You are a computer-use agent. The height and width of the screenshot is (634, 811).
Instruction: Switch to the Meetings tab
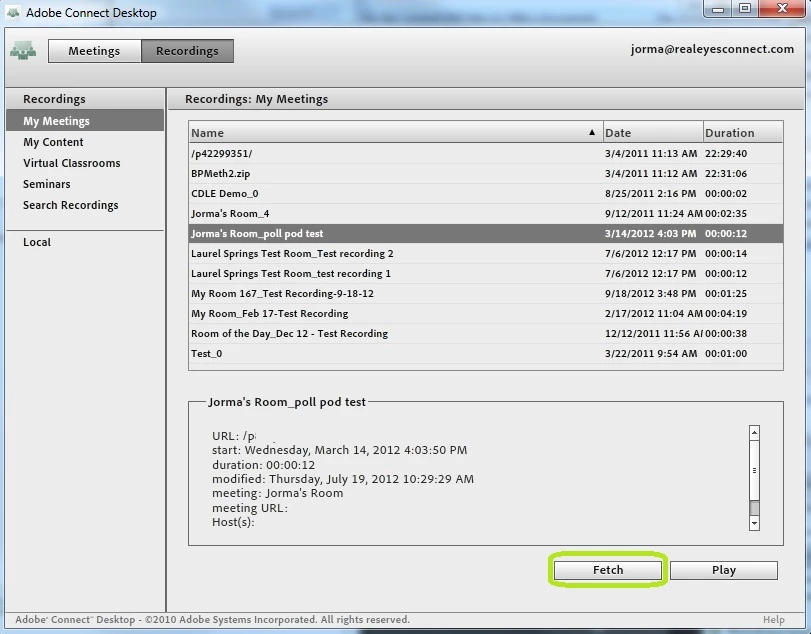pyautogui.click(x=94, y=51)
